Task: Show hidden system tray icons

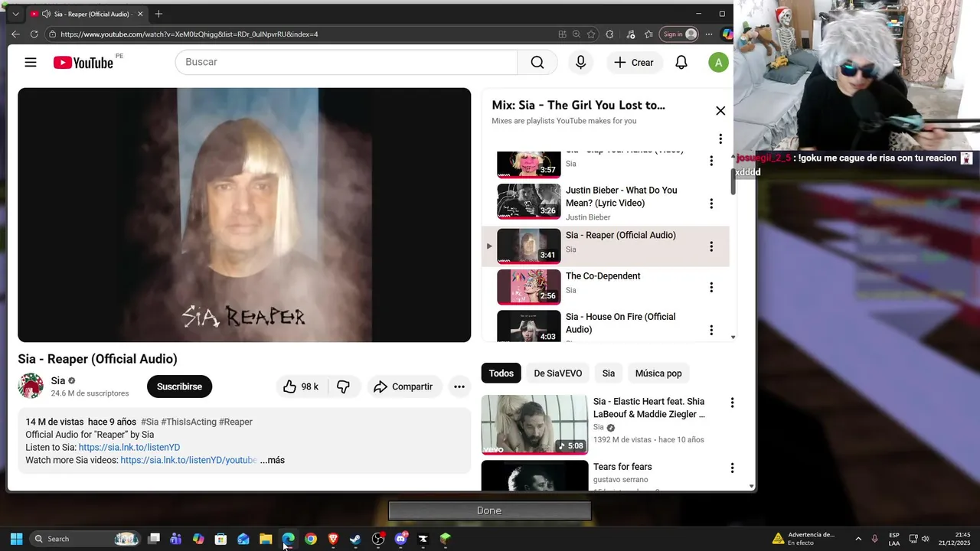Action: 858,539
